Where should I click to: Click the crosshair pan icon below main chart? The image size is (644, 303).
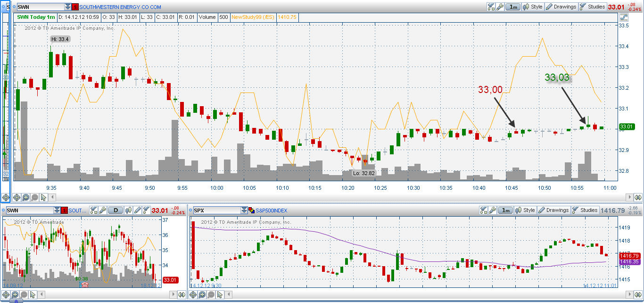pyautogui.click(x=17, y=197)
